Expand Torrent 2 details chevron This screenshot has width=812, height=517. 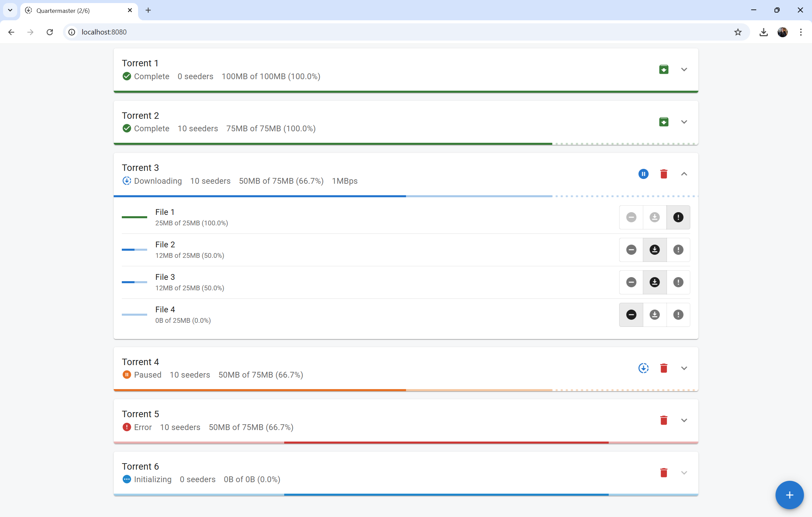(x=684, y=122)
